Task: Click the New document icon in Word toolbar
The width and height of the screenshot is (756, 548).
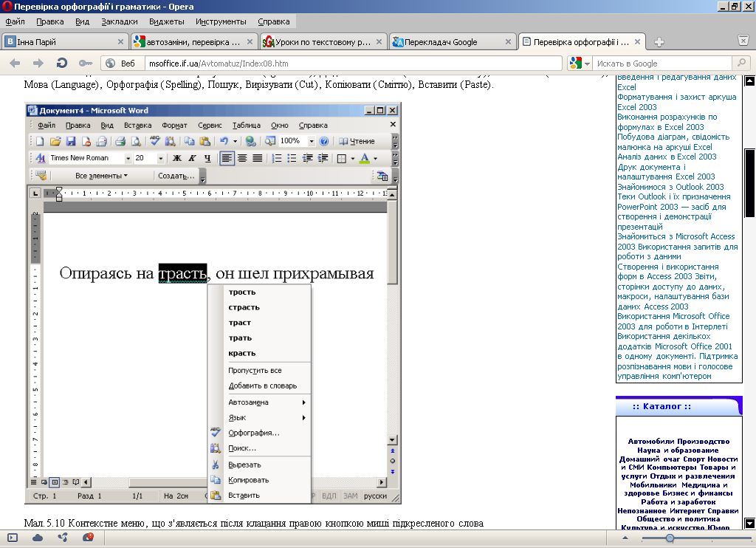Action: pos(41,141)
